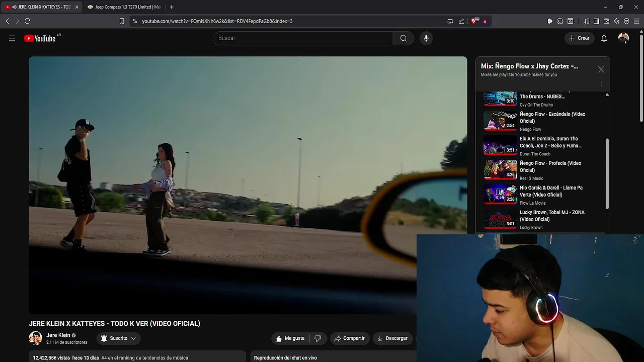Open Bebe y Fuma by Duran The Coach
Viewport: 644px width, 362px height.
tap(551, 142)
